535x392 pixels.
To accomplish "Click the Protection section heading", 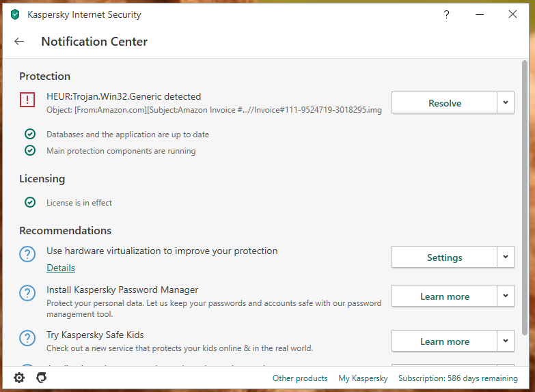I will point(44,76).
